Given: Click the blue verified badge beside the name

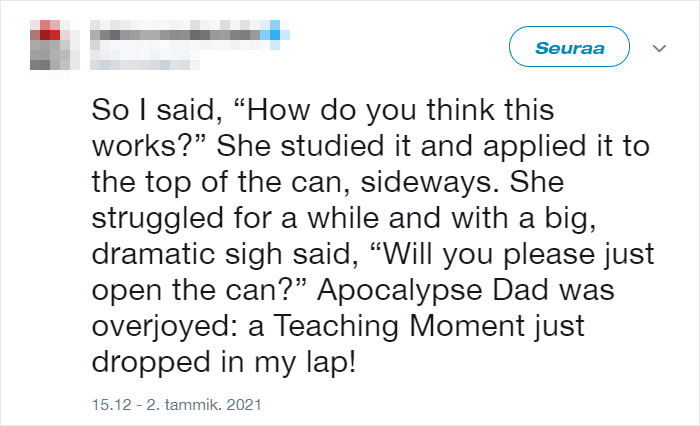Looking at the screenshot, I should tap(275, 34).
